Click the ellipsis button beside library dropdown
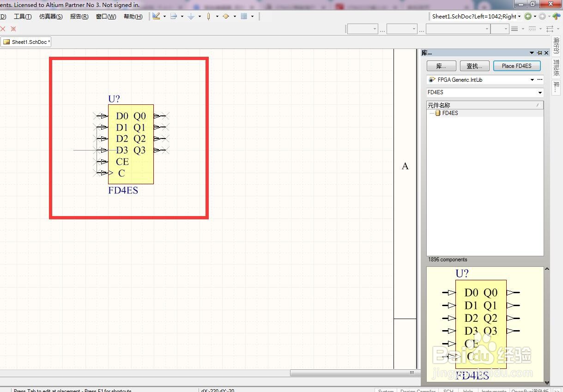Screen dimensions: 563x392 pyautogui.click(x=540, y=80)
